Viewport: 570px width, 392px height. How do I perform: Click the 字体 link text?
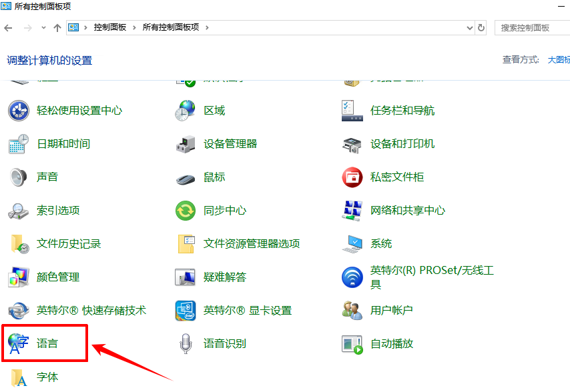(x=47, y=377)
